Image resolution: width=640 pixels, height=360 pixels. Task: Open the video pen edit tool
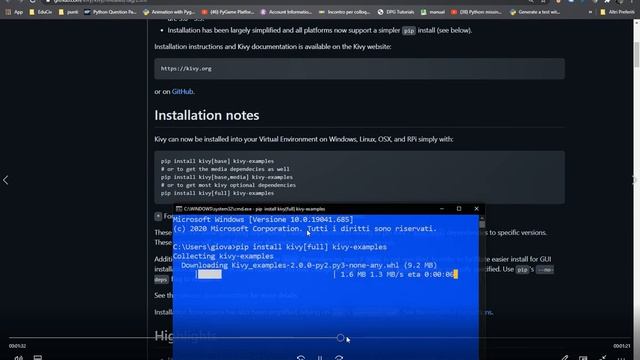(x=564, y=358)
